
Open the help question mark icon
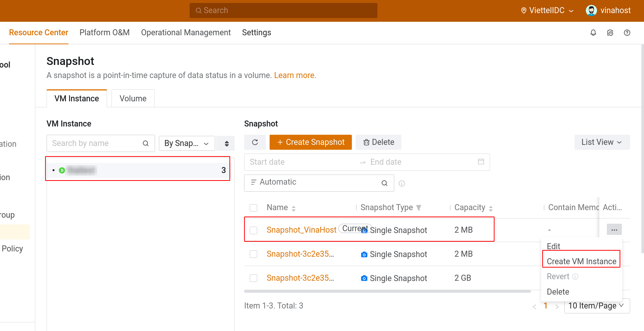(x=627, y=33)
